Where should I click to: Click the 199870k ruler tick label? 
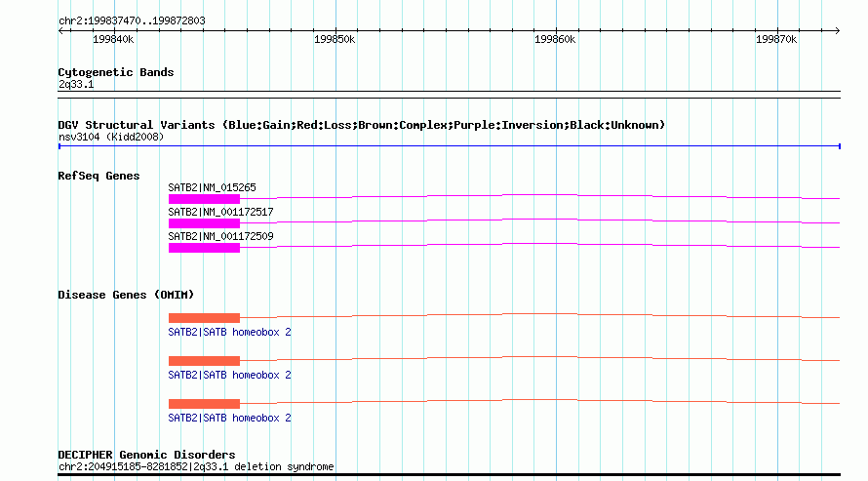(x=776, y=40)
